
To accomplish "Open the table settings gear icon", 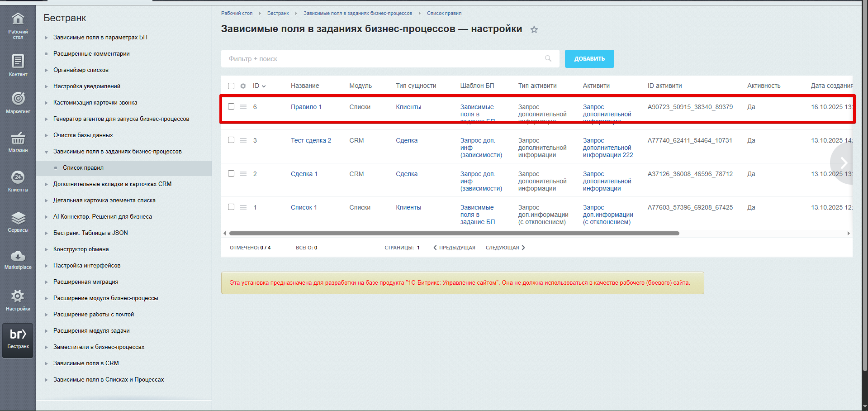I will click(x=243, y=86).
